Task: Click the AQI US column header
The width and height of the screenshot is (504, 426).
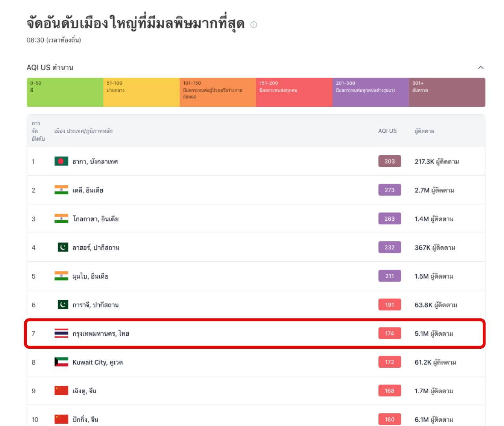Action: tap(387, 131)
